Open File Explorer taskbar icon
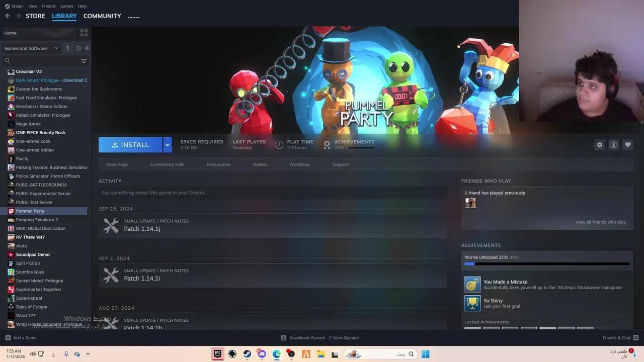Screen dimensions: 644x362 320,354
